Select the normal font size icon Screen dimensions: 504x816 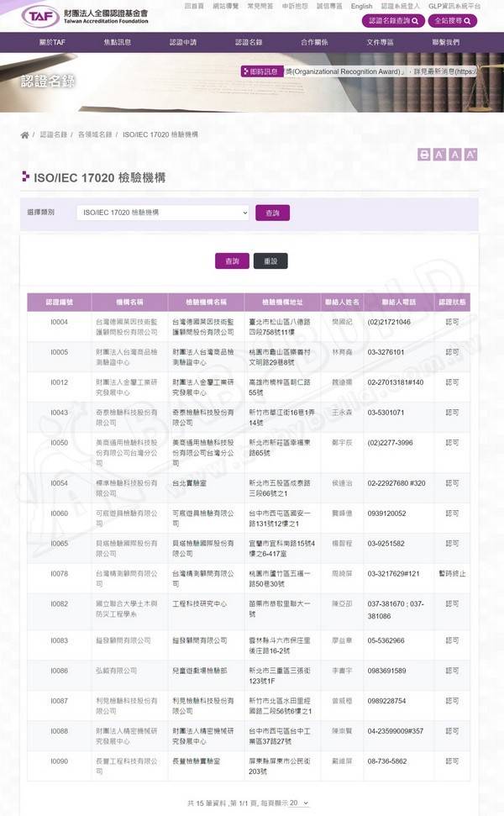coord(455,155)
